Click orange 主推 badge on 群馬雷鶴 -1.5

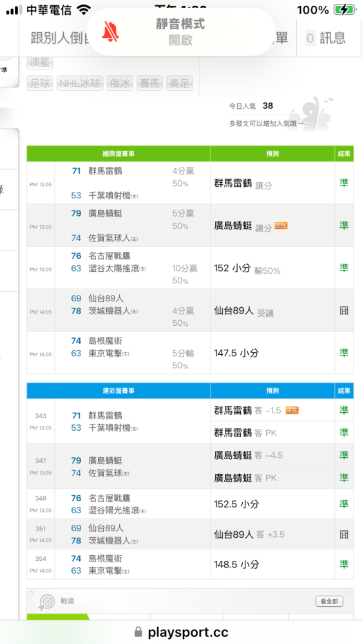tap(292, 410)
